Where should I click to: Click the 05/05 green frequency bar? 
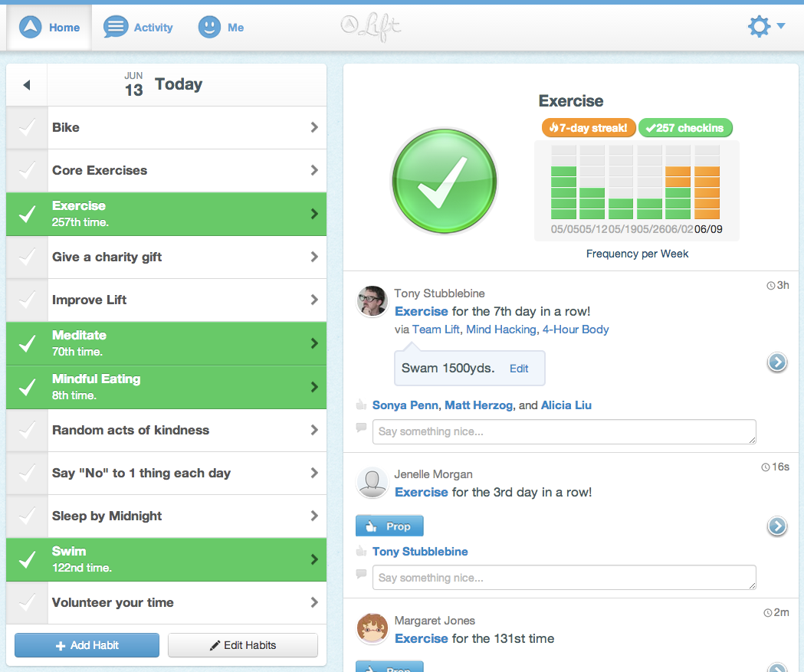(563, 193)
